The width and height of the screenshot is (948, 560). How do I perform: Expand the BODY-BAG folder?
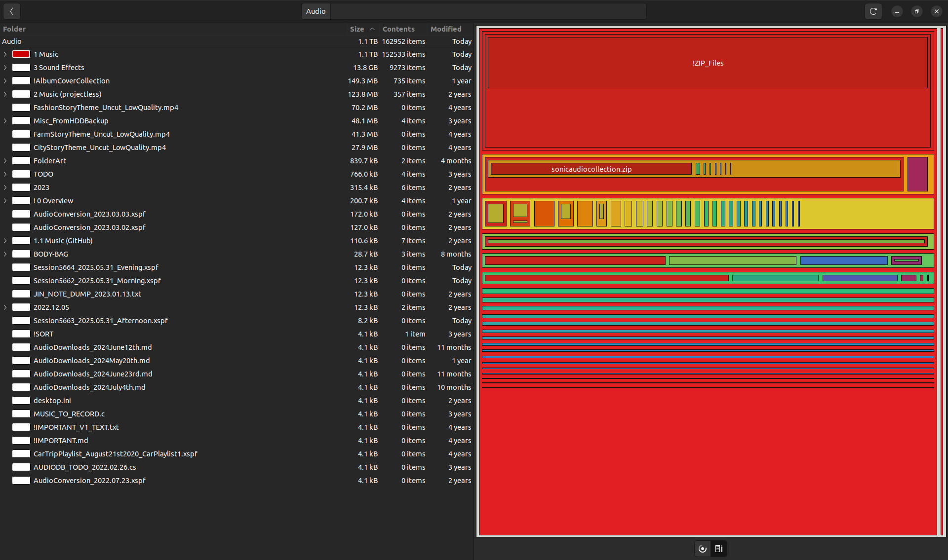pyautogui.click(x=5, y=254)
